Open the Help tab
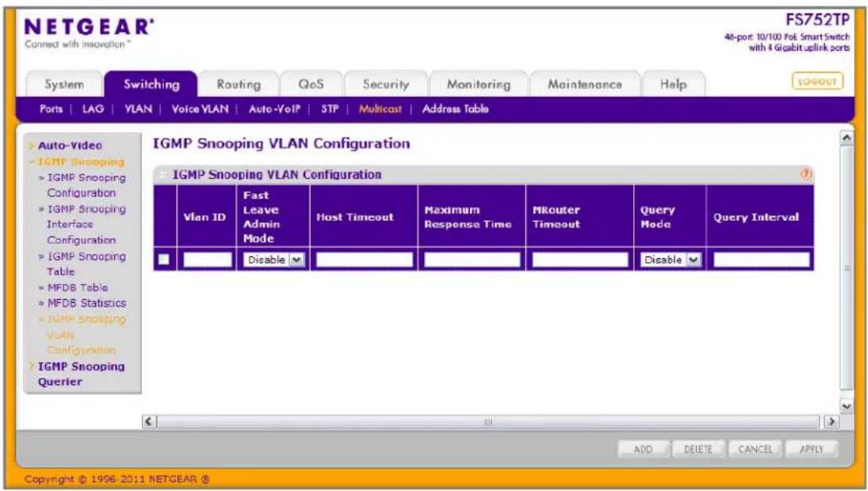This screenshot has height=491, width=868. tap(673, 84)
